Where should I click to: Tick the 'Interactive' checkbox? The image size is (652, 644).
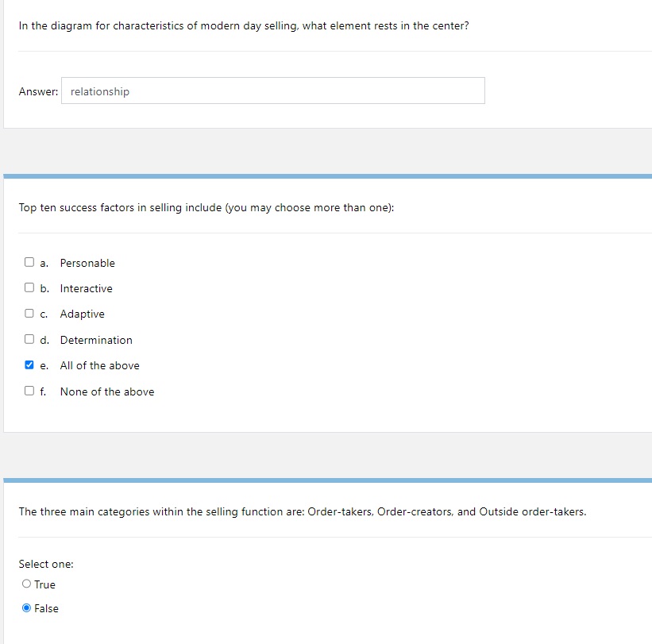(x=29, y=287)
